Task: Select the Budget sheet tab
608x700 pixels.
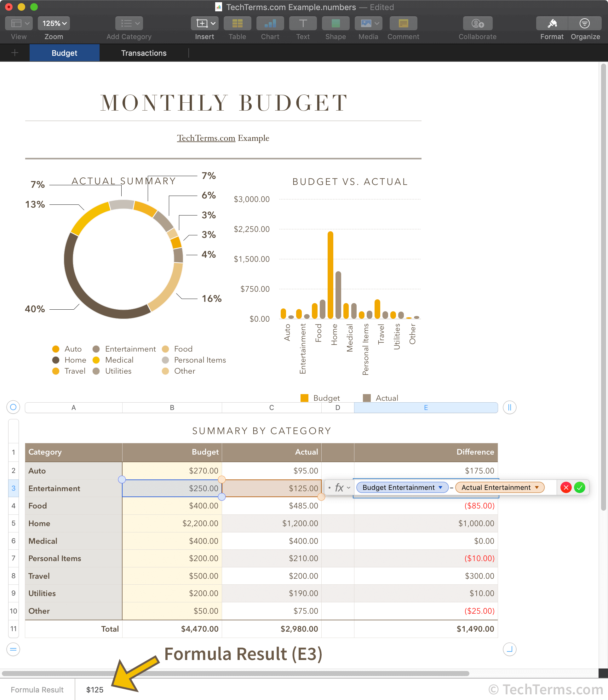Action: 65,53
